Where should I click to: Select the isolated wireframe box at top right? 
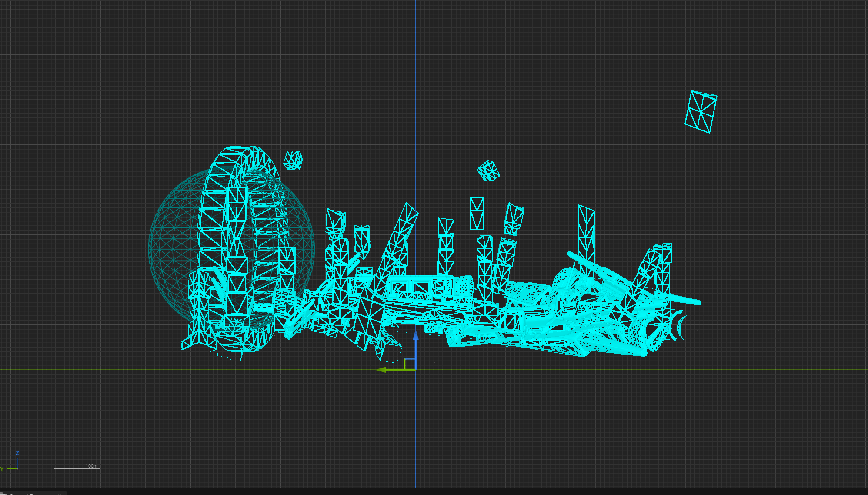(x=701, y=111)
